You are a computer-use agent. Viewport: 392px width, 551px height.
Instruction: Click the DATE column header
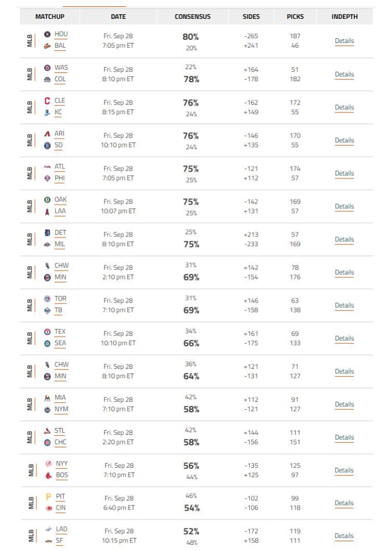118,17
